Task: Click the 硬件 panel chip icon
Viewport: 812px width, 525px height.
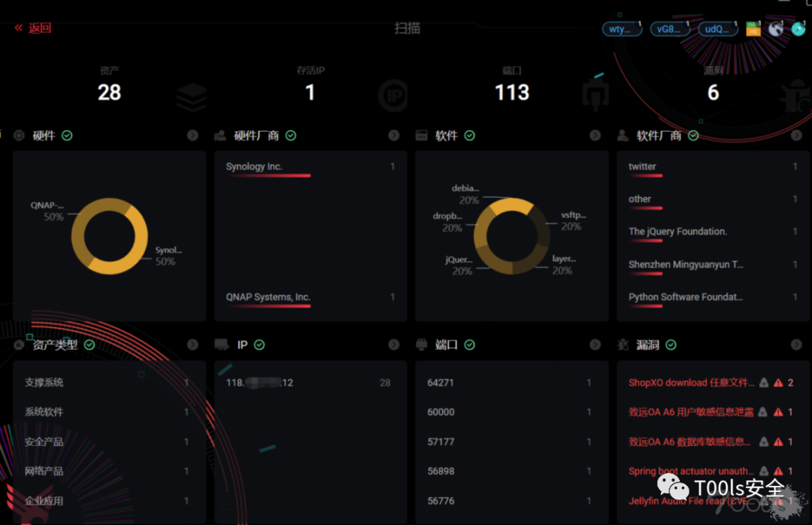Action: [x=19, y=136]
